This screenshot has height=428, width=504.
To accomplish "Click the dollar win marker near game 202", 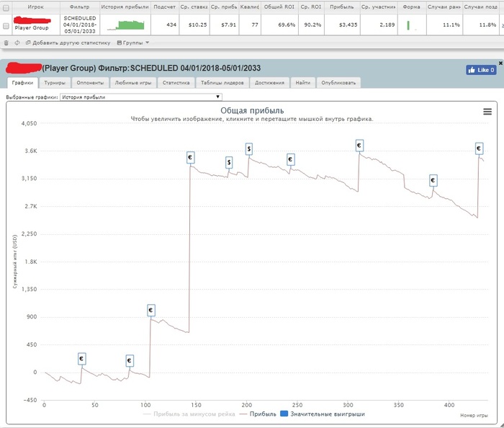I will (249, 149).
